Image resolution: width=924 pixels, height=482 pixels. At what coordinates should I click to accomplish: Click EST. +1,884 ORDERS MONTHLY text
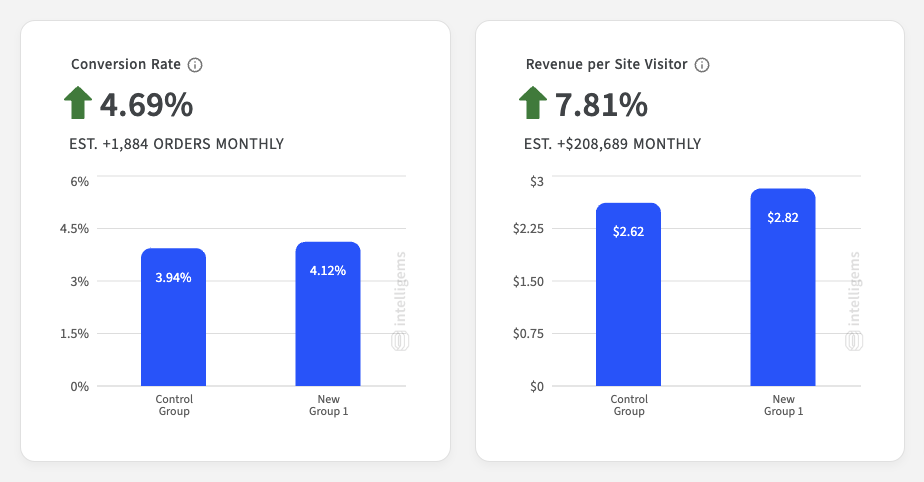tap(177, 144)
